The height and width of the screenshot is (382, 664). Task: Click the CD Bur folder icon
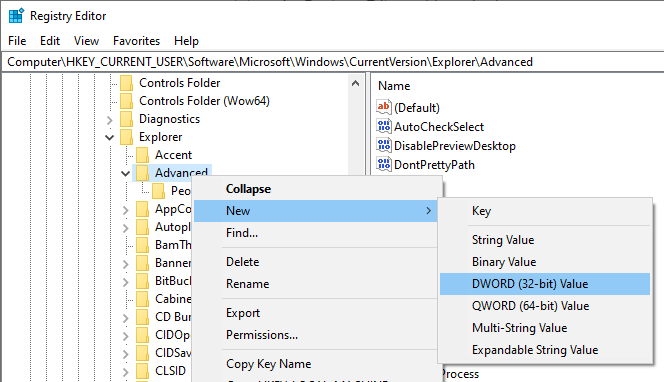[x=142, y=317]
